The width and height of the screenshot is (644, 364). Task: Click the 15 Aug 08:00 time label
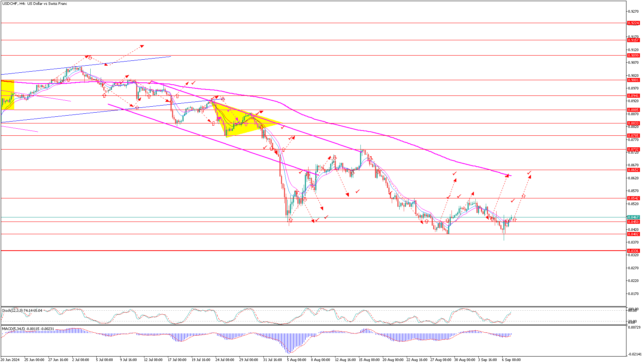pos(369,360)
